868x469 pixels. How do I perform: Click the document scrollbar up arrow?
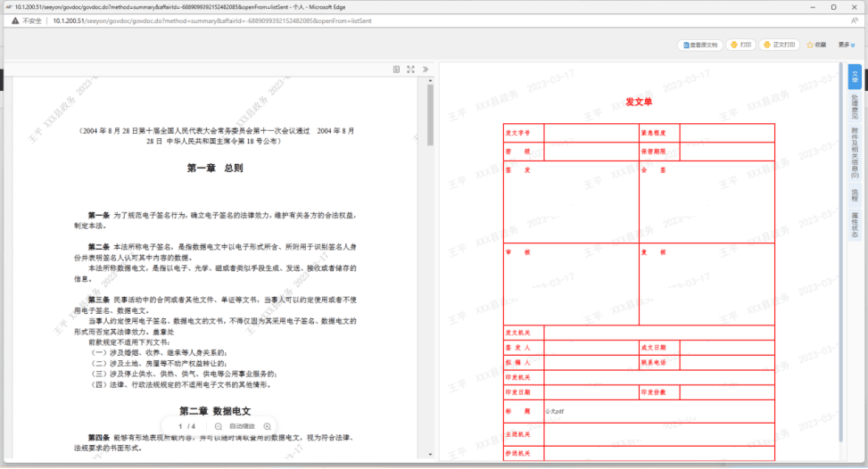click(x=430, y=81)
